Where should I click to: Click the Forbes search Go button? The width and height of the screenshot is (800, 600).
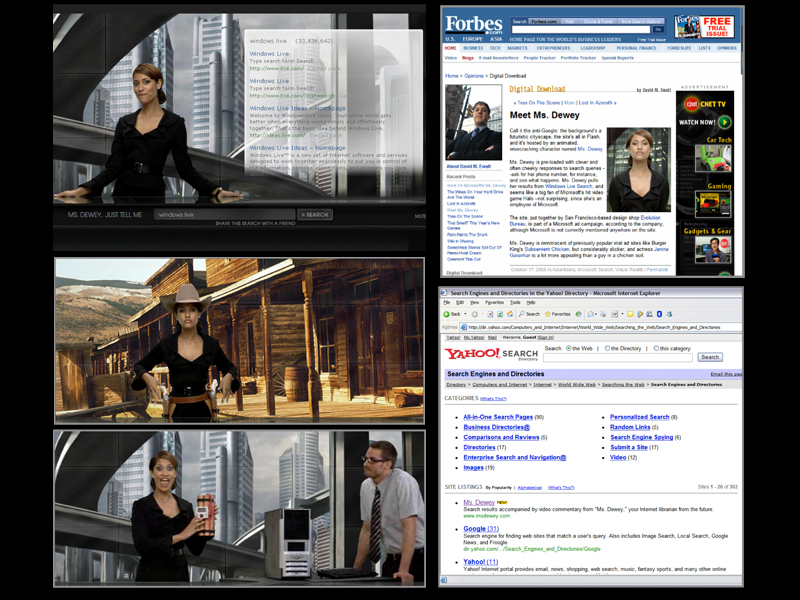pos(658,30)
